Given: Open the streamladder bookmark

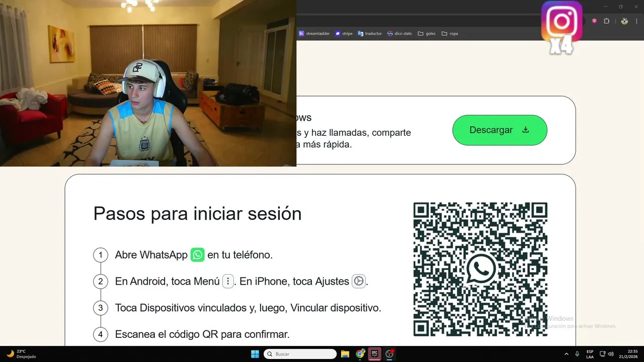Looking at the screenshot, I should [x=314, y=34].
